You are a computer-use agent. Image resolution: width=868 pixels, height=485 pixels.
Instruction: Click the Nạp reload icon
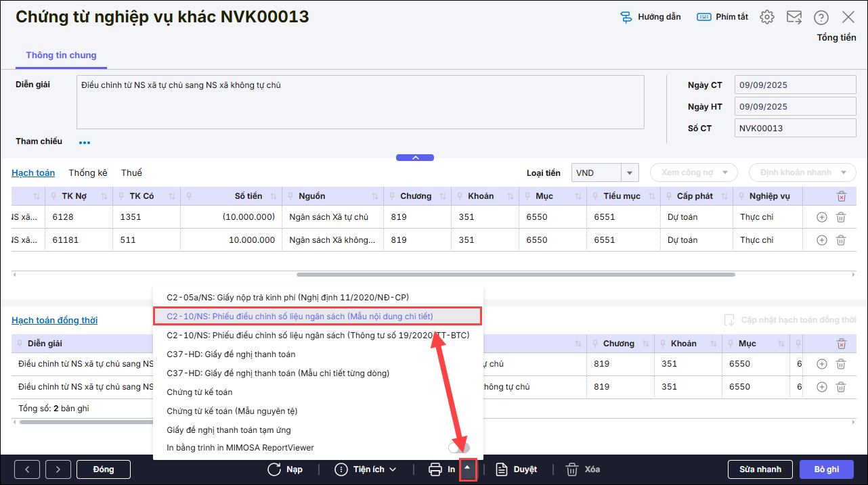click(275, 469)
